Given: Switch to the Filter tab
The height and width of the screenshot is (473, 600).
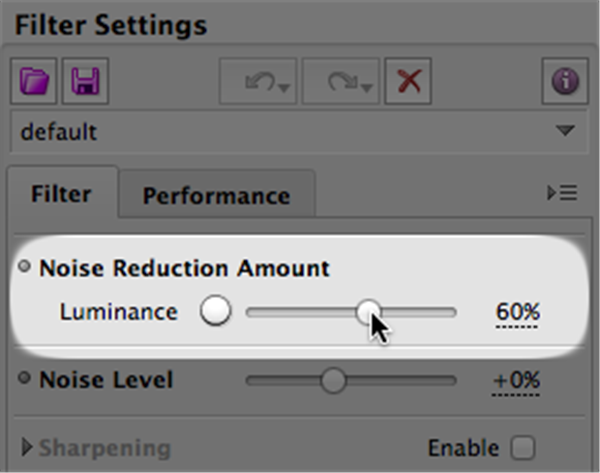Looking at the screenshot, I should [x=61, y=194].
